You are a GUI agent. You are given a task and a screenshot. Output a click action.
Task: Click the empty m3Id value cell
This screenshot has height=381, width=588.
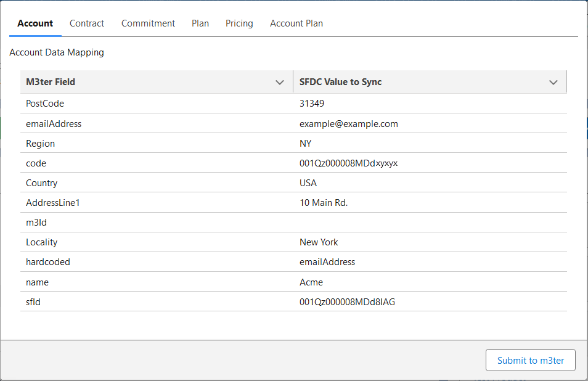pos(430,223)
